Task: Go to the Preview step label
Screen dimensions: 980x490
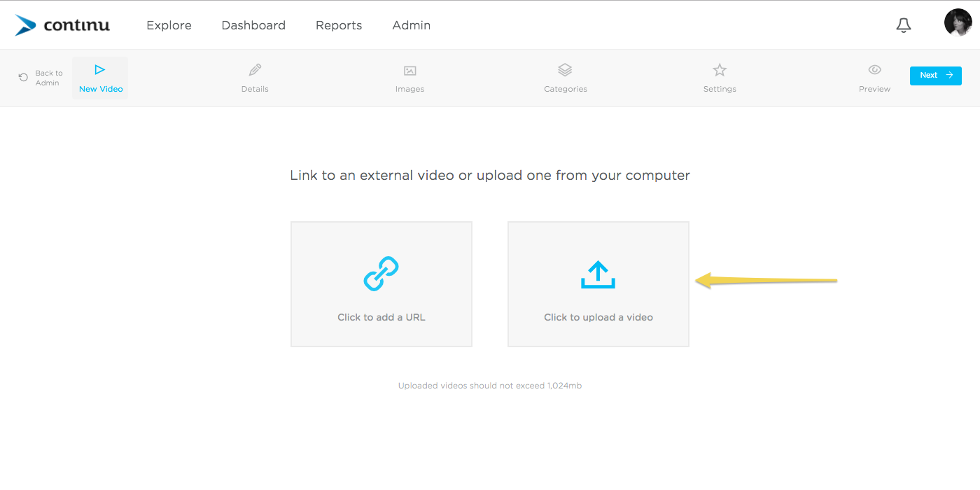Action: [x=875, y=89]
